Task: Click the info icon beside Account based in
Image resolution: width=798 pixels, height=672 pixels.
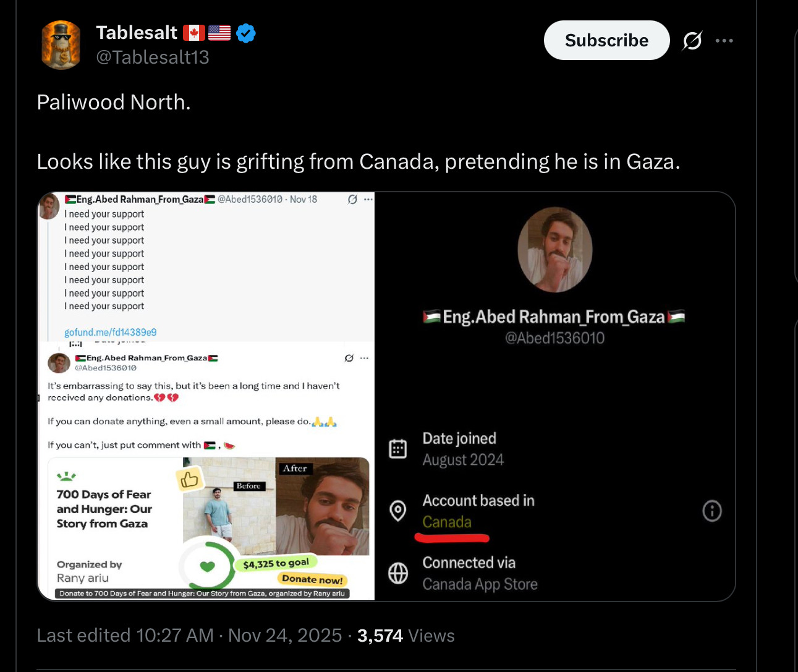Action: point(712,511)
